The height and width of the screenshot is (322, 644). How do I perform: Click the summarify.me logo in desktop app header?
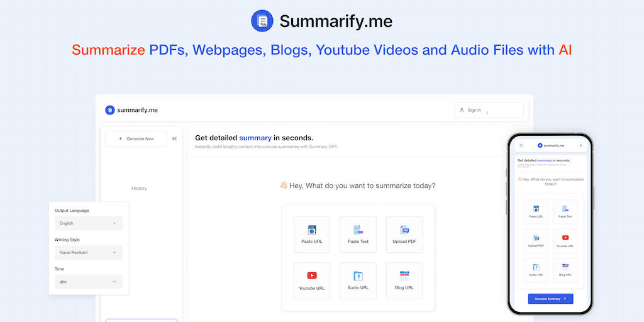point(131,110)
